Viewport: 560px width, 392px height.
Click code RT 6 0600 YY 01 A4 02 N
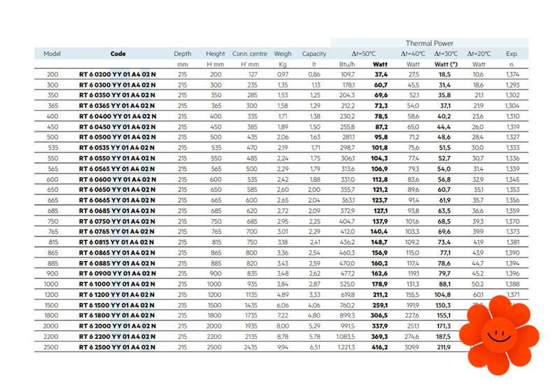point(118,179)
